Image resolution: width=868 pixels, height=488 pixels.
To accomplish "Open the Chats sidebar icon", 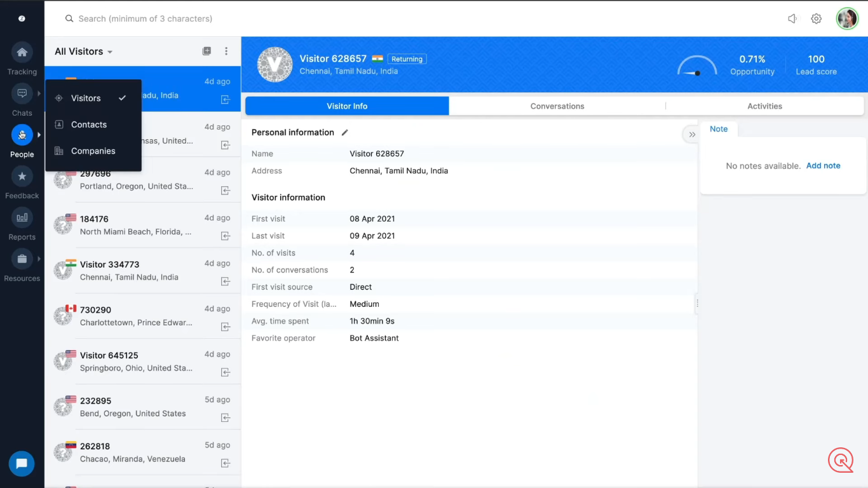I will (22, 93).
